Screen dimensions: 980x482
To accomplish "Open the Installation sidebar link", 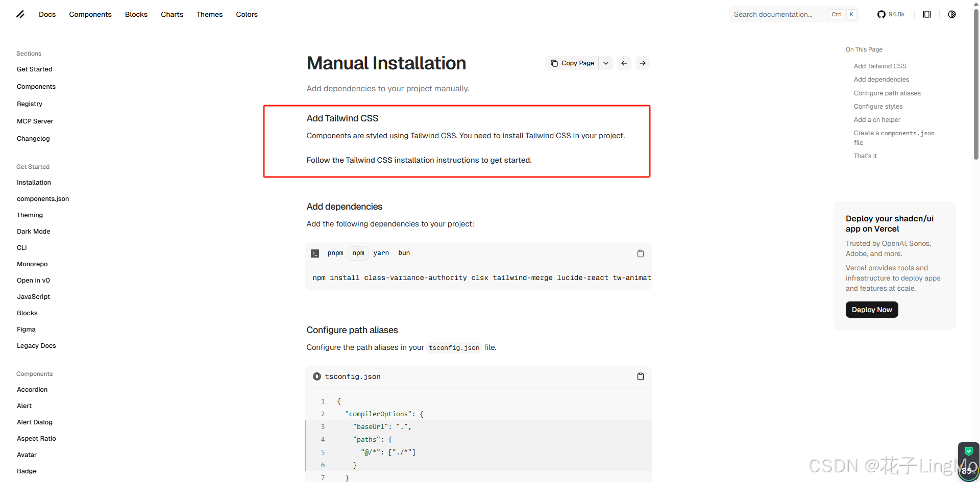I will (x=34, y=183).
